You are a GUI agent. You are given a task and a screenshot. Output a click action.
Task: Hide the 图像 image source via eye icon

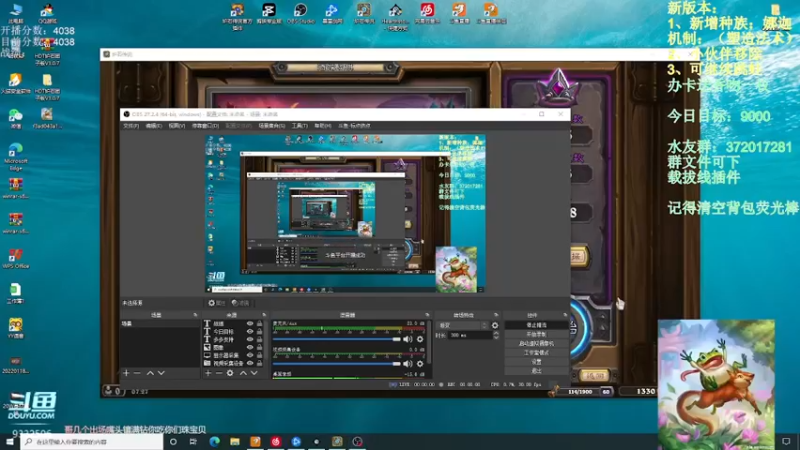pos(250,347)
